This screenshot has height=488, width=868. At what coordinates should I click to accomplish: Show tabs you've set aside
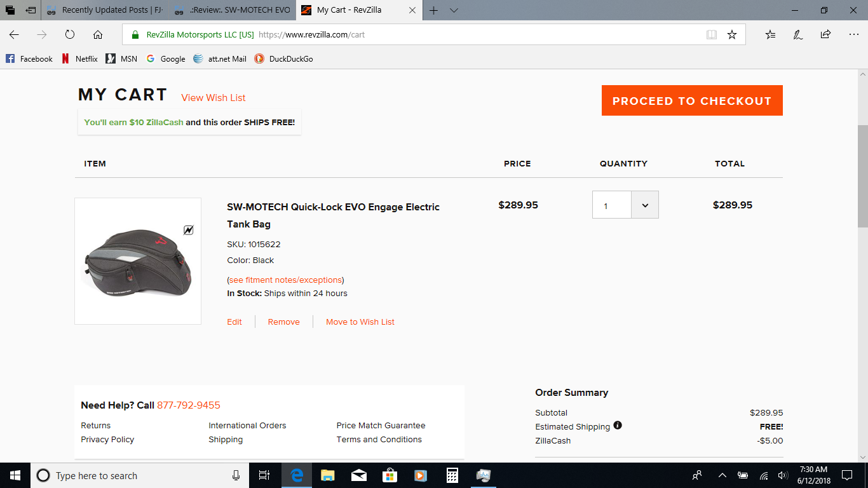10,10
